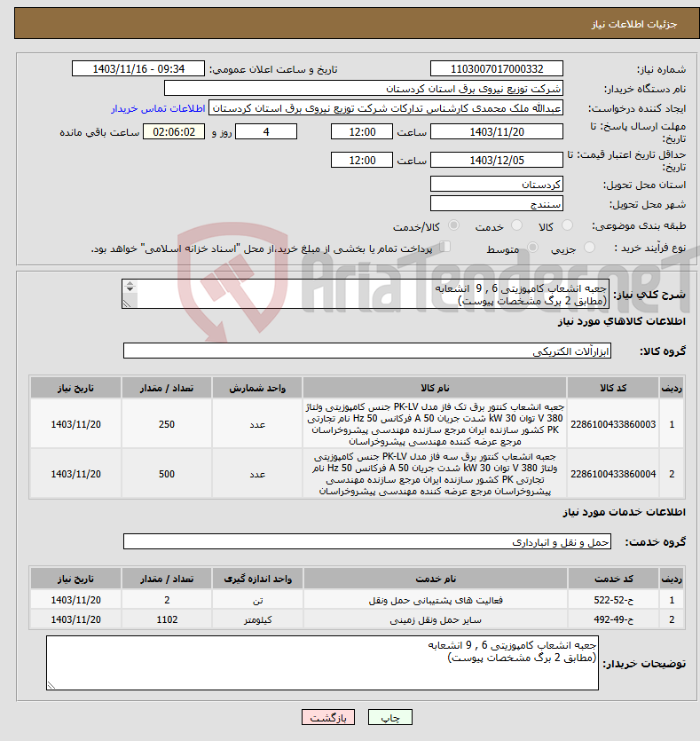Select the کالا/خدمت radio button
Viewport: 700px width, 741px height.
[453, 225]
